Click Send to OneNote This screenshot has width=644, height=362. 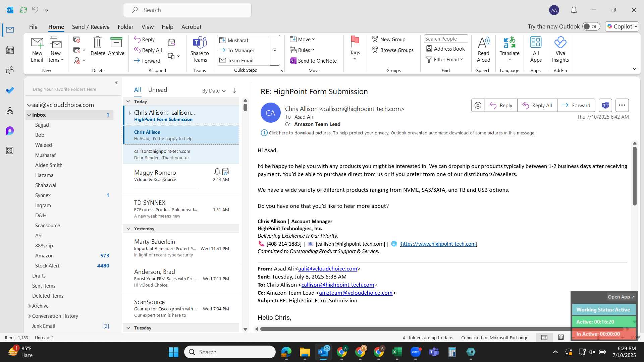tap(313, 61)
